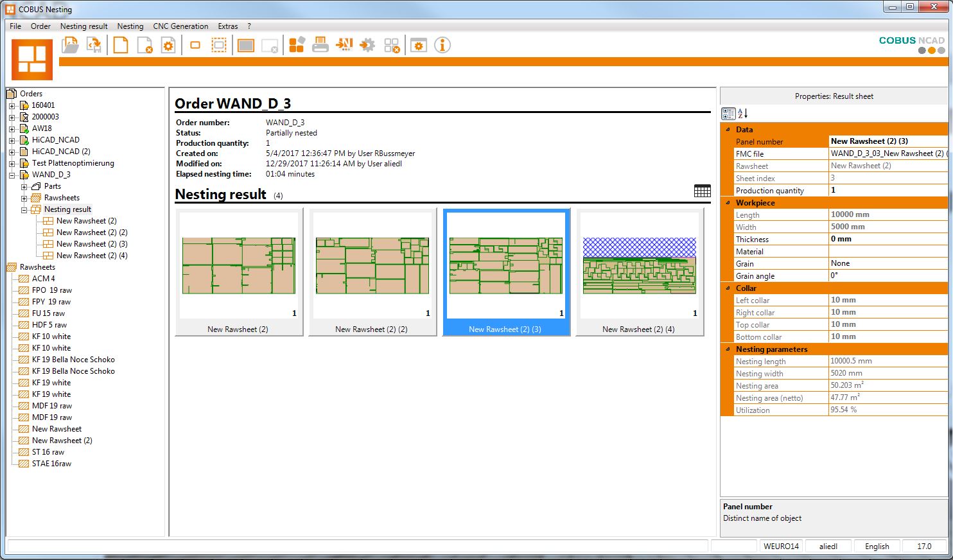Viewport: 953px width, 560px height.
Task: Click the orange nesting blocks toolbar icon
Action: point(296,45)
